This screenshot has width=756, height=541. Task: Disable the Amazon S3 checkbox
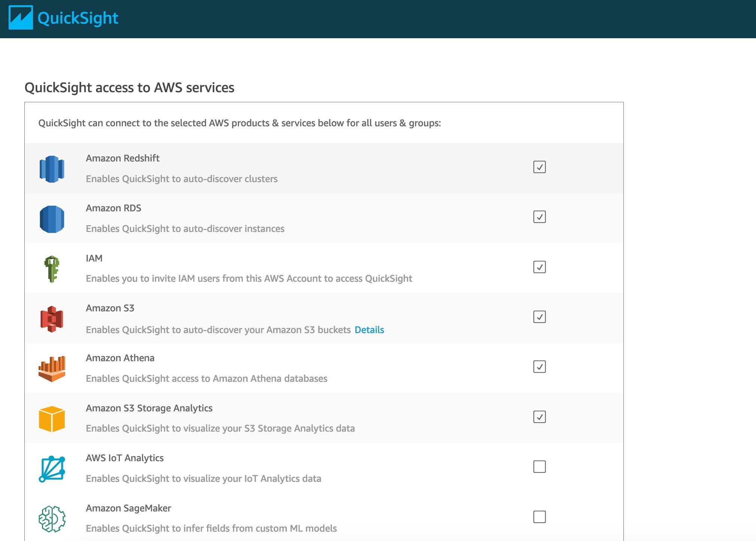click(539, 317)
